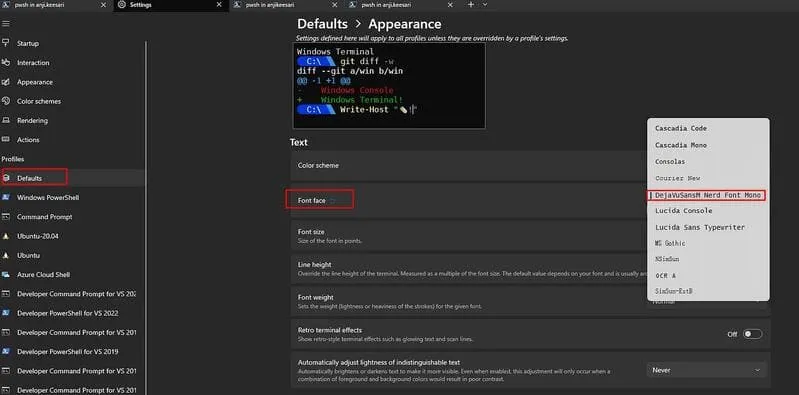Click the Ubuntu profile penguin icon

point(6,255)
